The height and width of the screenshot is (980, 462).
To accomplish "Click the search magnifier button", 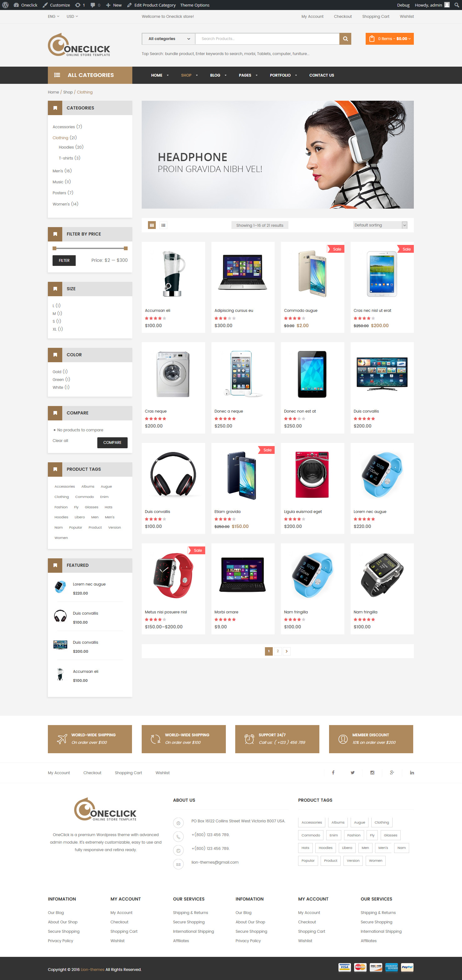I will pyautogui.click(x=345, y=39).
